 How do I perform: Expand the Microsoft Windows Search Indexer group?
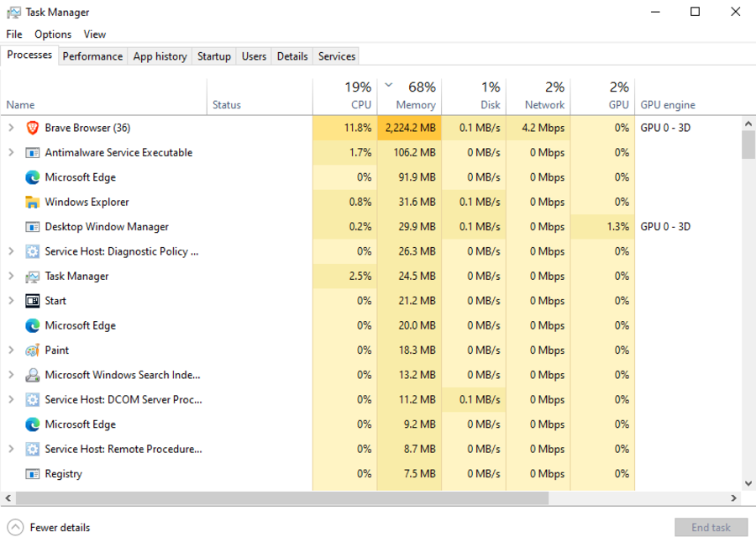pos(11,375)
